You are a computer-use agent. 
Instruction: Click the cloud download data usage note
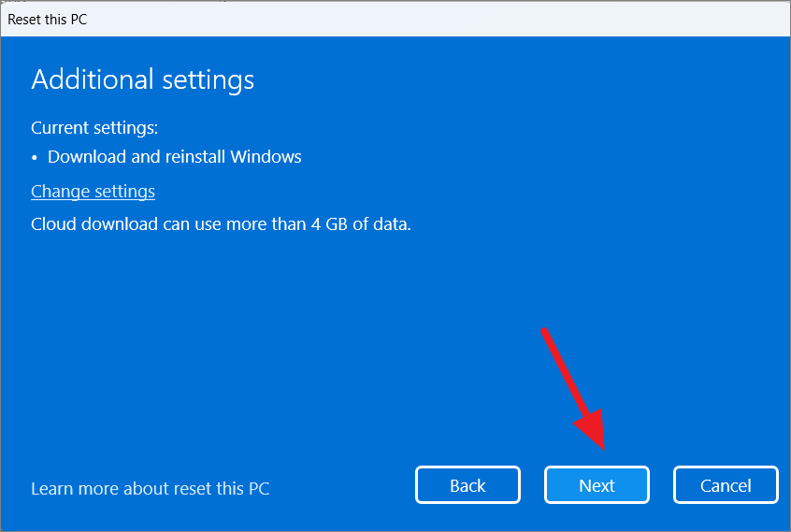click(x=221, y=223)
